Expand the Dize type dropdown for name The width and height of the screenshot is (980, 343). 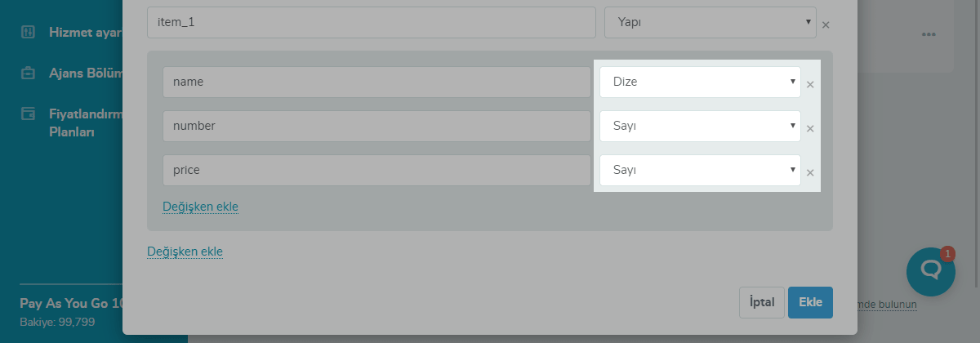(700, 82)
